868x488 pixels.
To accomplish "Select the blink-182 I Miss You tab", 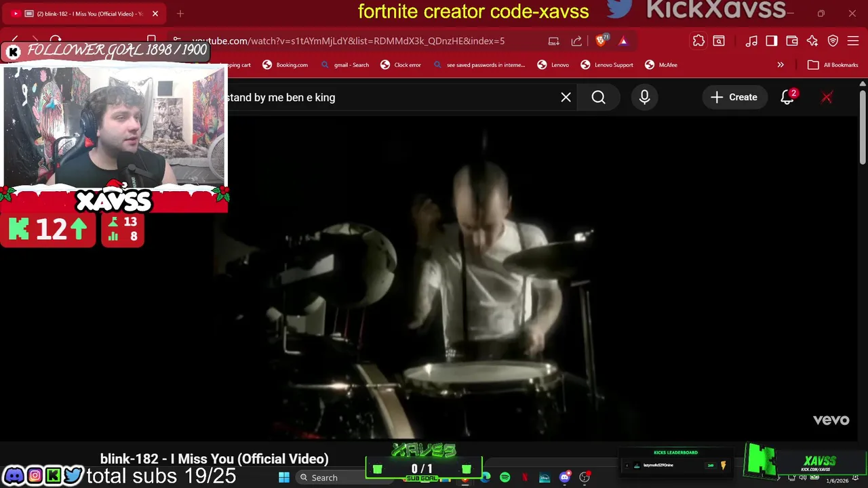I will coord(83,14).
